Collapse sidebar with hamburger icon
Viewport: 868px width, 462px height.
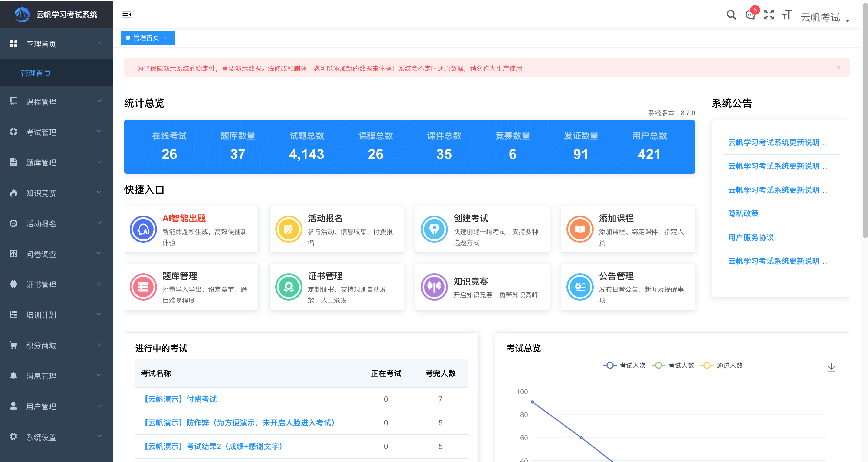point(127,15)
